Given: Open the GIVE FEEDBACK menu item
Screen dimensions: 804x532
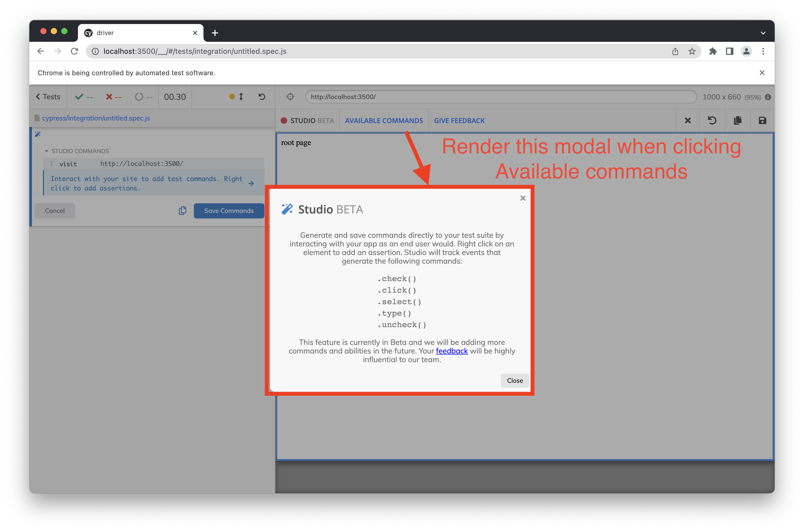Looking at the screenshot, I should click(x=459, y=120).
